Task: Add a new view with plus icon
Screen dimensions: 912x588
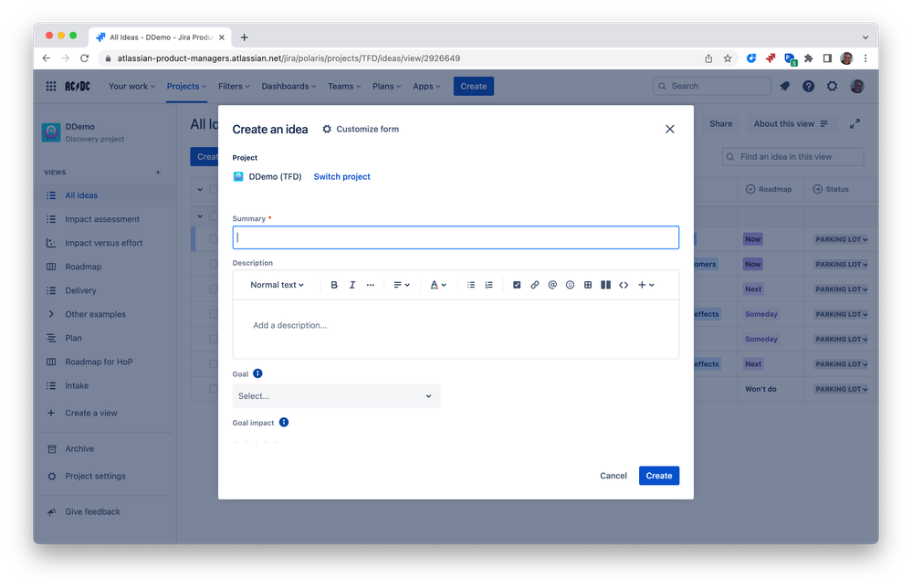Action: coord(158,173)
